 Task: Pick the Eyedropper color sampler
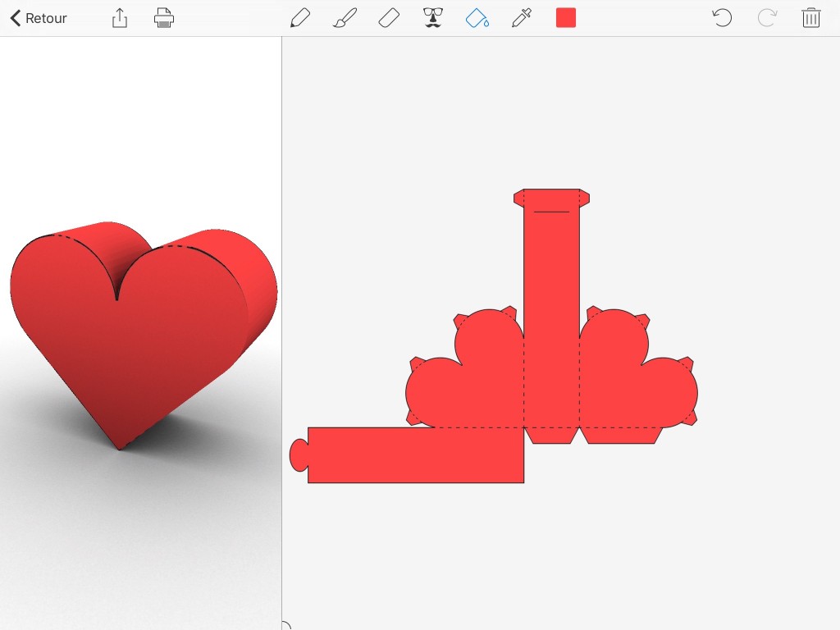point(521,18)
